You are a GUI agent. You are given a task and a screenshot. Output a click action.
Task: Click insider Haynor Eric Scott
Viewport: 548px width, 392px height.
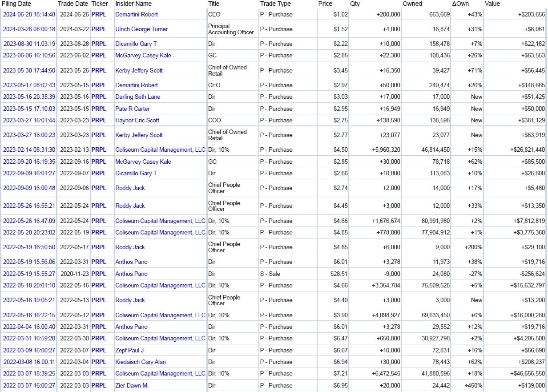(137, 120)
